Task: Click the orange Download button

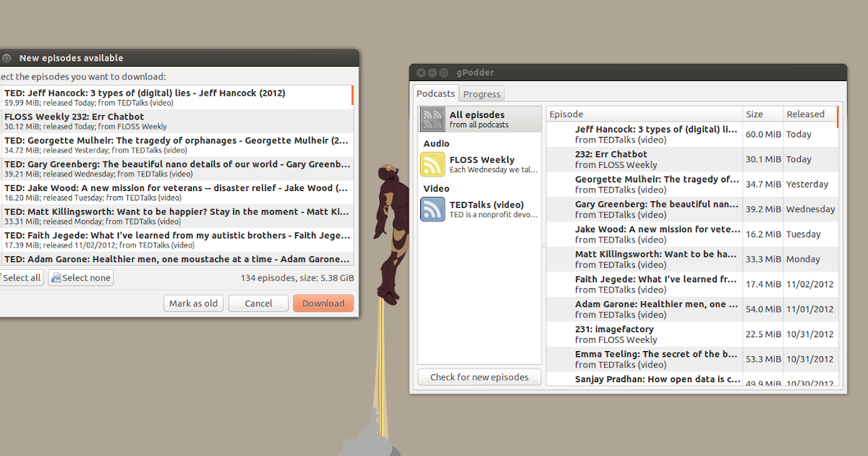Action: [323, 303]
